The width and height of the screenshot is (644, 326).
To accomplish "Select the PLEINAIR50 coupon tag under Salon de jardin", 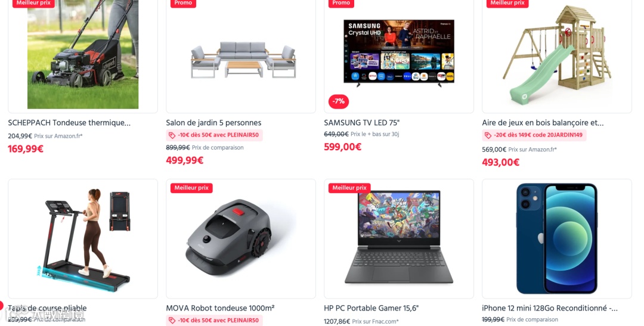I will tap(215, 135).
